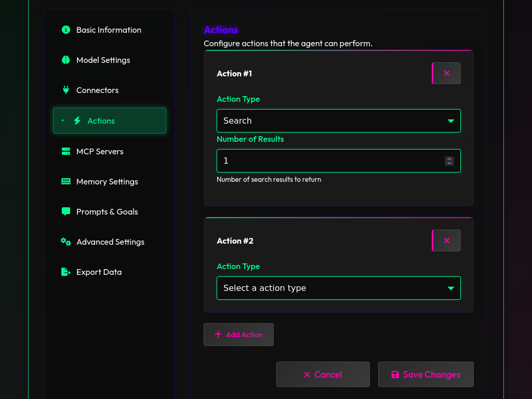Click the memory chip icon for Memory Settings
The image size is (532, 399).
pyautogui.click(x=66, y=181)
